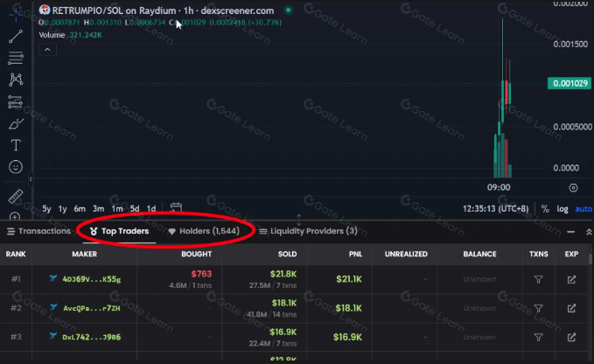Select the ruler measure tool
Viewport: 594px width, 364px height.
coord(16,196)
